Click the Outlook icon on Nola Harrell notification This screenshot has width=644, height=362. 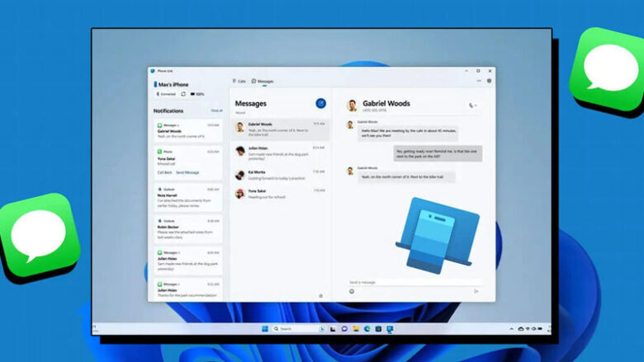(160, 189)
